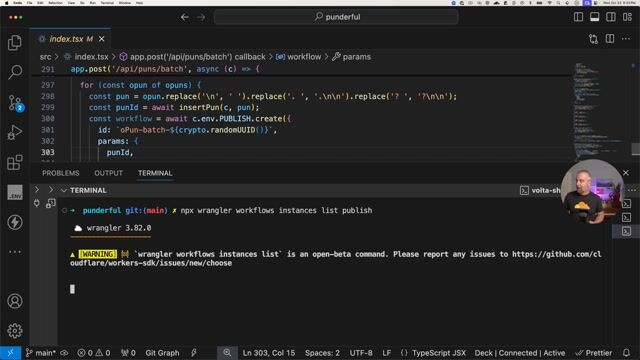Viewport: 640px width, 360px height.
Task: Open the remote window button in the status bar
Action: click(11, 353)
